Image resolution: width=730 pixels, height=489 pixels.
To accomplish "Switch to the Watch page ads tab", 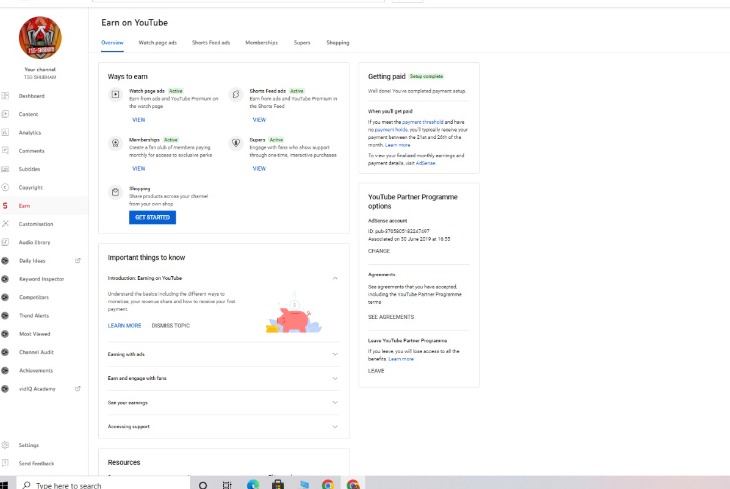I will point(158,43).
